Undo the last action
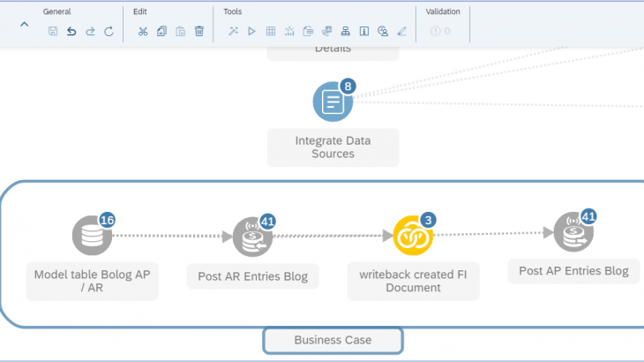Screen dimensions: 644x362 [71, 31]
